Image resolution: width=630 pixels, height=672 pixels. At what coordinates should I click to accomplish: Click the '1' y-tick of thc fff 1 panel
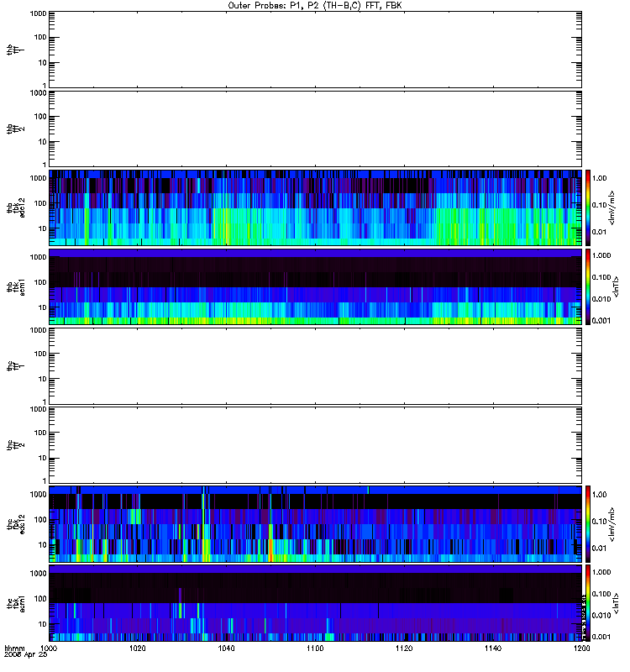click(x=45, y=402)
